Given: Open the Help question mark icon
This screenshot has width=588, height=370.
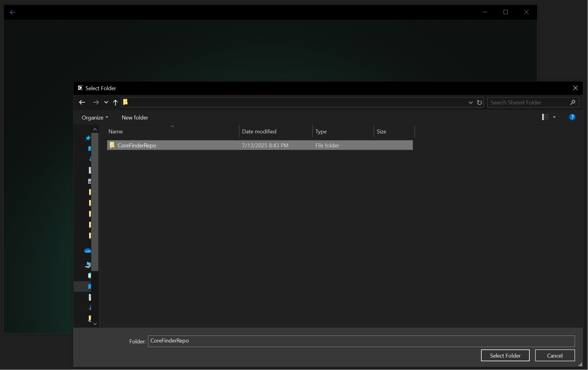Looking at the screenshot, I should tap(572, 117).
